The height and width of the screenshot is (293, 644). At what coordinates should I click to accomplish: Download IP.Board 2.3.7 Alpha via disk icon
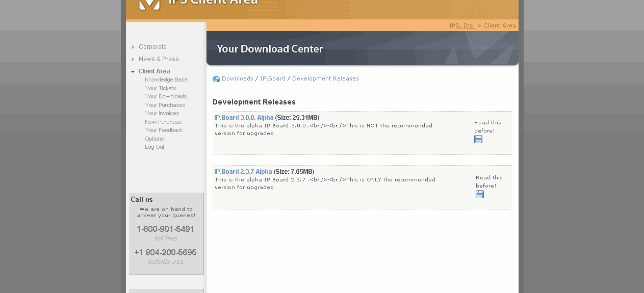point(480,194)
